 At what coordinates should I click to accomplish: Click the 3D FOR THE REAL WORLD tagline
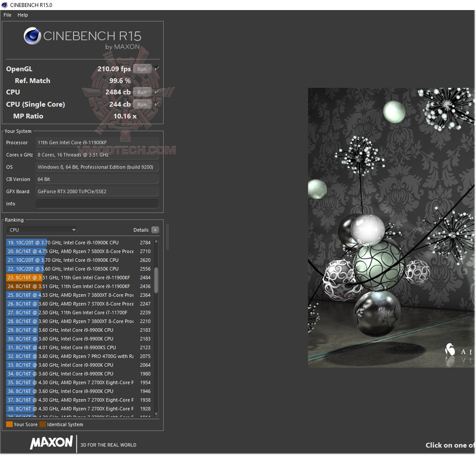point(108,445)
